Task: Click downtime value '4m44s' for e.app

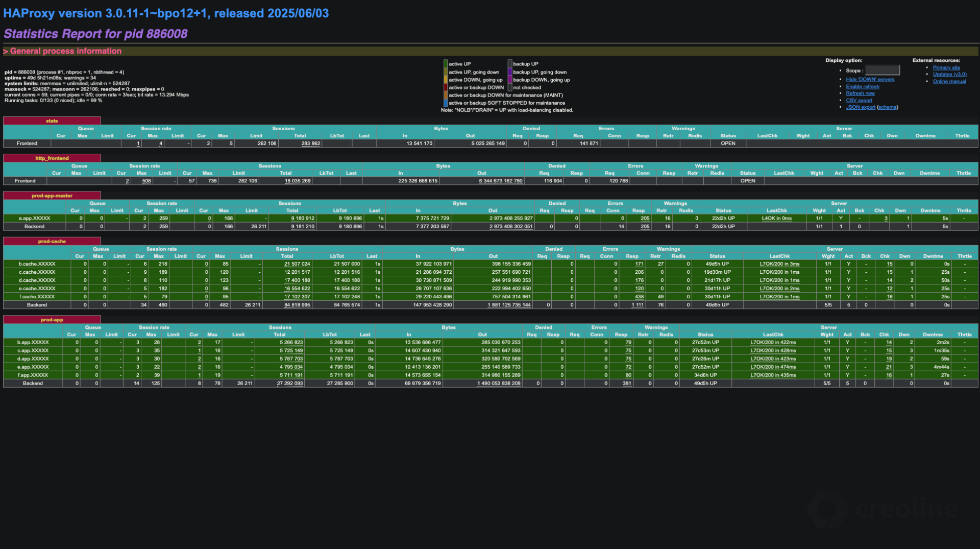Action: tap(941, 367)
